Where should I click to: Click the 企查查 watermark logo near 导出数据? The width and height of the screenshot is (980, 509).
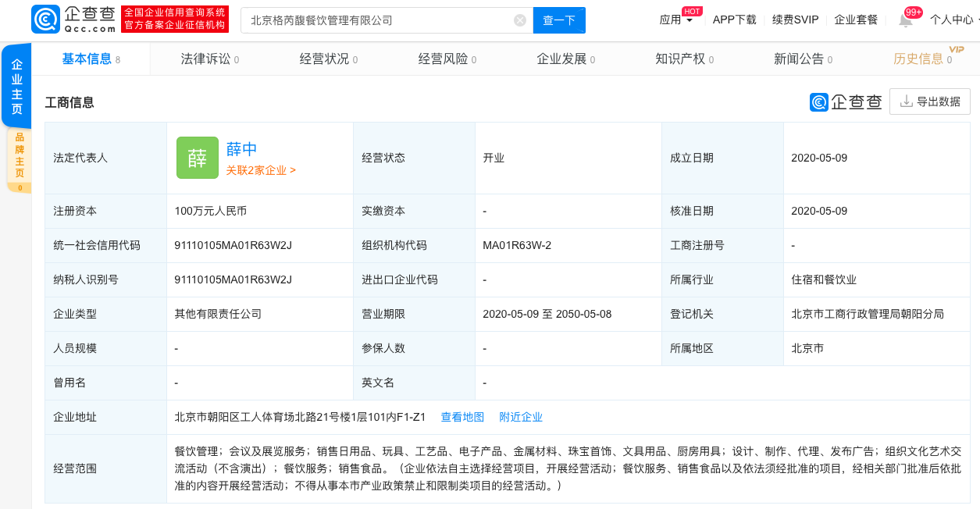[x=846, y=101]
